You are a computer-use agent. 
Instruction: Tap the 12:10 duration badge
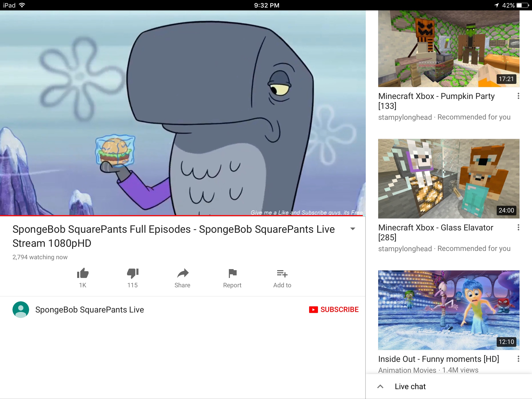pos(506,342)
